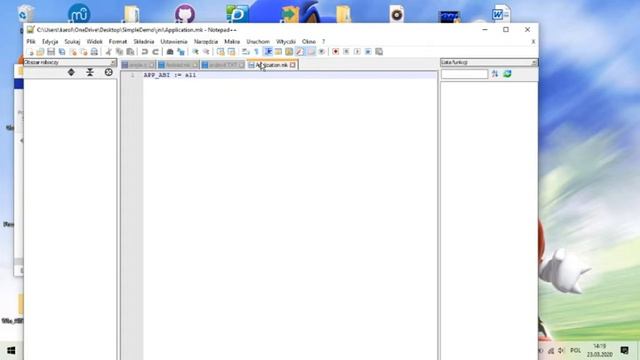Click the Lista funkcji search field
The width and height of the screenshot is (640, 360).
coord(464,74)
